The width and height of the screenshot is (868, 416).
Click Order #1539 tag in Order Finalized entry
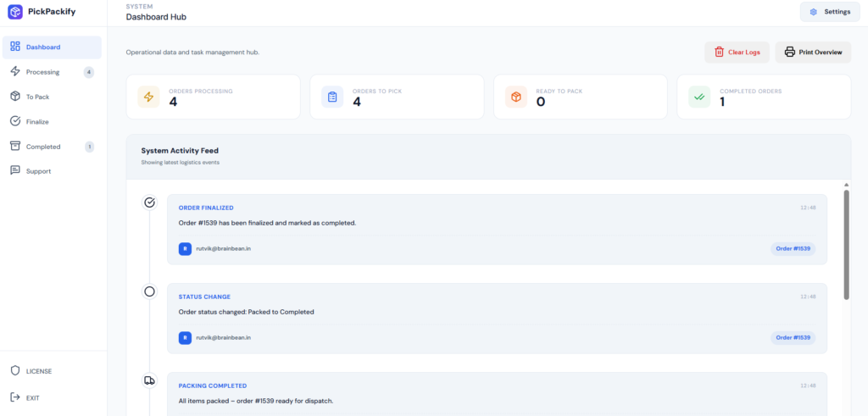pos(793,248)
